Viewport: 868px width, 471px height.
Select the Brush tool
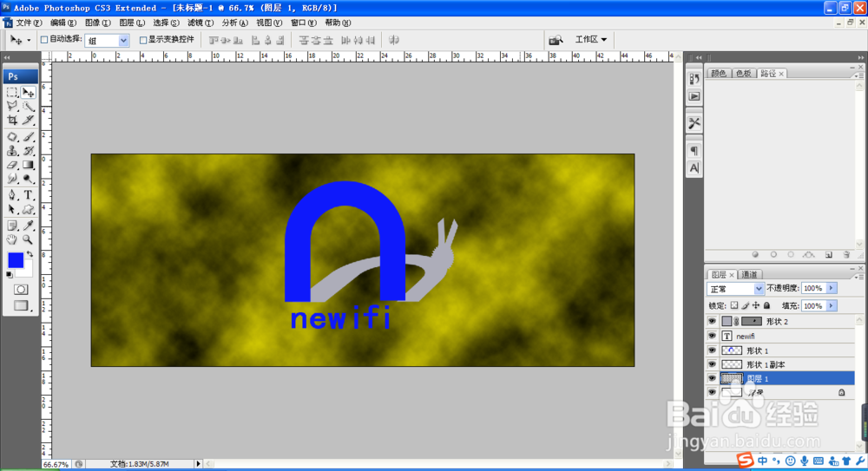point(29,137)
